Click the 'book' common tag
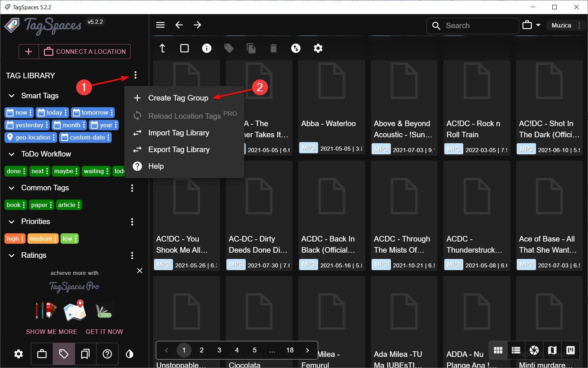588x368 pixels. point(16,205)
